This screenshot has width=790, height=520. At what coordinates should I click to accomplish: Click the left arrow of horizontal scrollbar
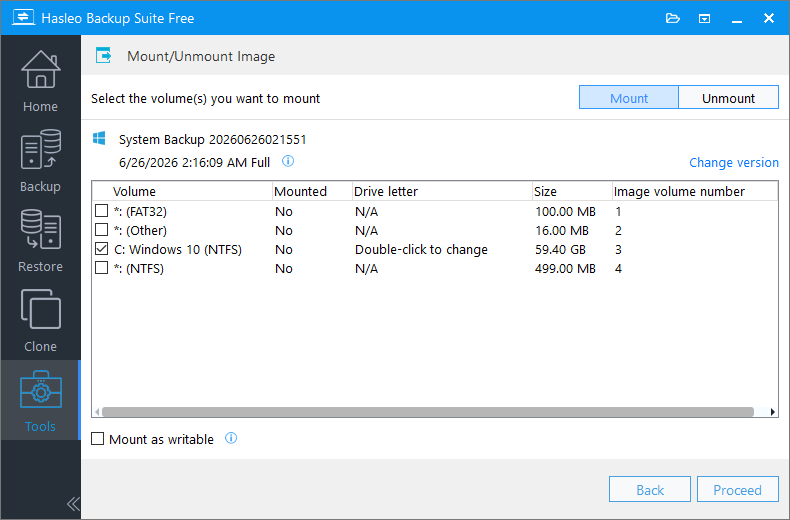pos(97,412)
